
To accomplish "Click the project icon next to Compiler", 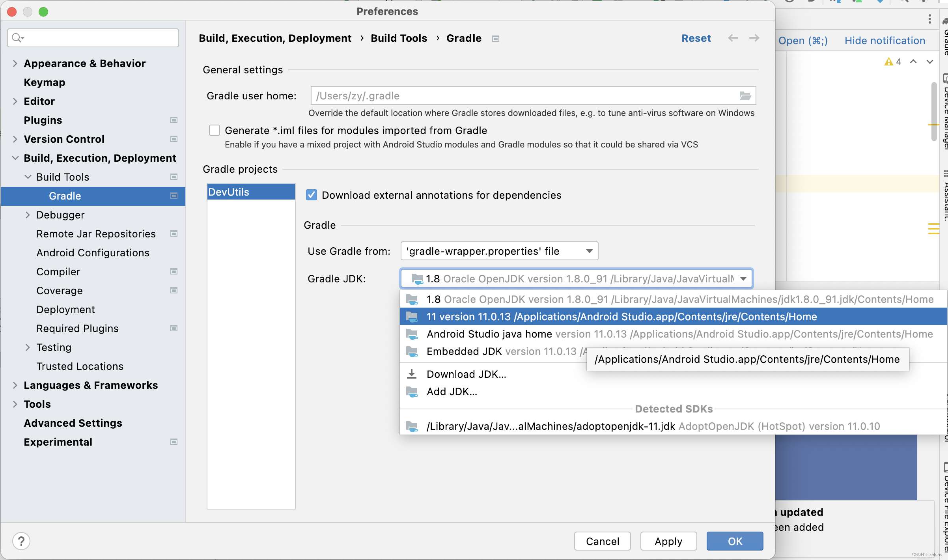I will (x=174, y=271).
